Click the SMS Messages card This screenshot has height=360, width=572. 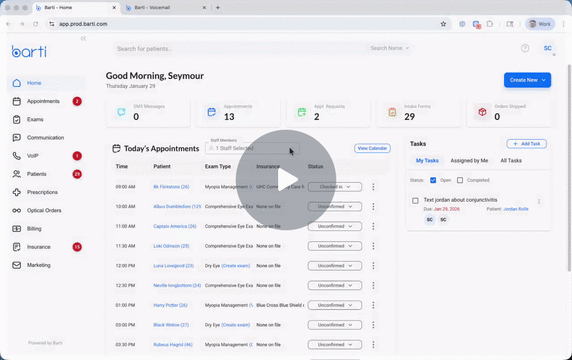[148, 113]
